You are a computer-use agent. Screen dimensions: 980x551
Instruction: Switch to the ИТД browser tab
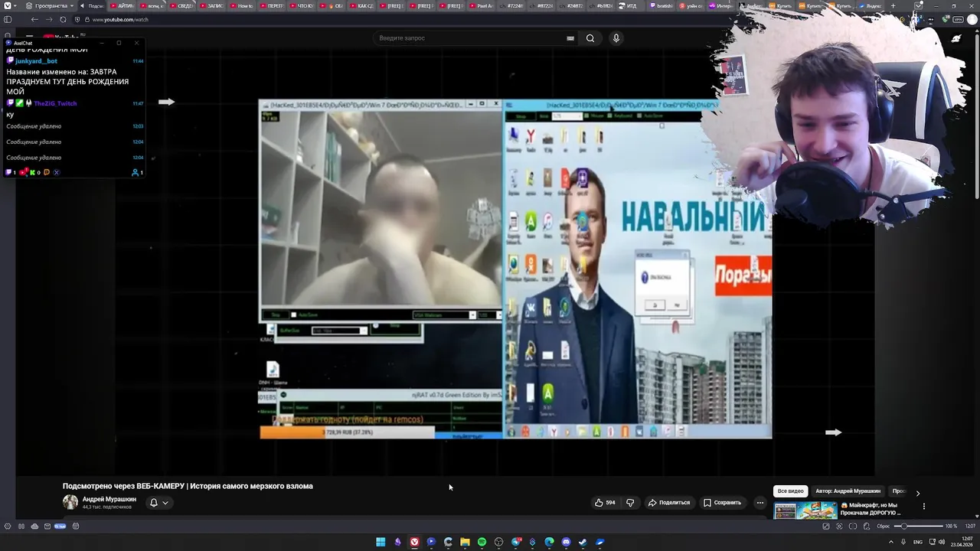pos(631,5)
